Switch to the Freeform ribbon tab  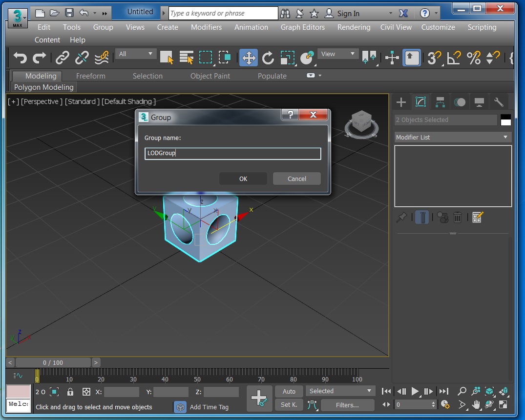click(90, 76)
